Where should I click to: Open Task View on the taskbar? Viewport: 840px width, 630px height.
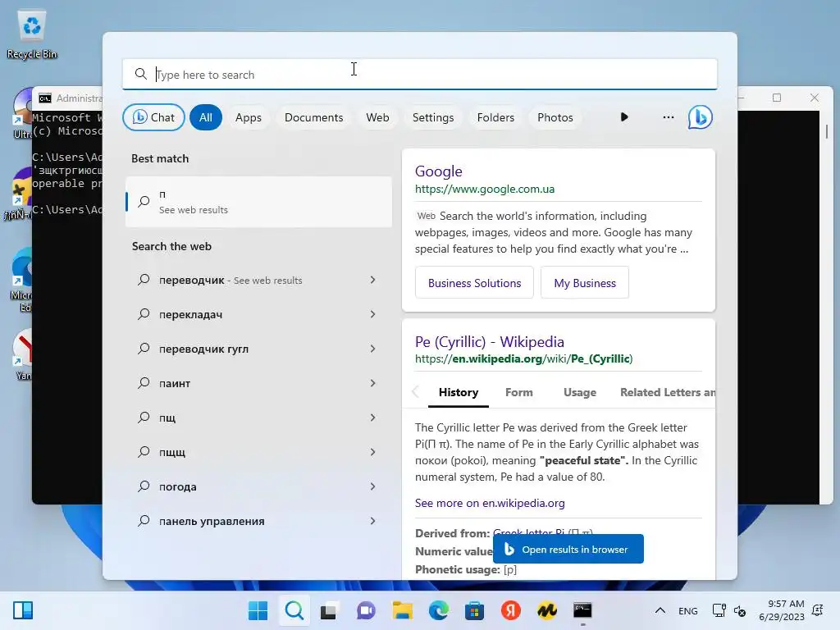click(330, 610)
